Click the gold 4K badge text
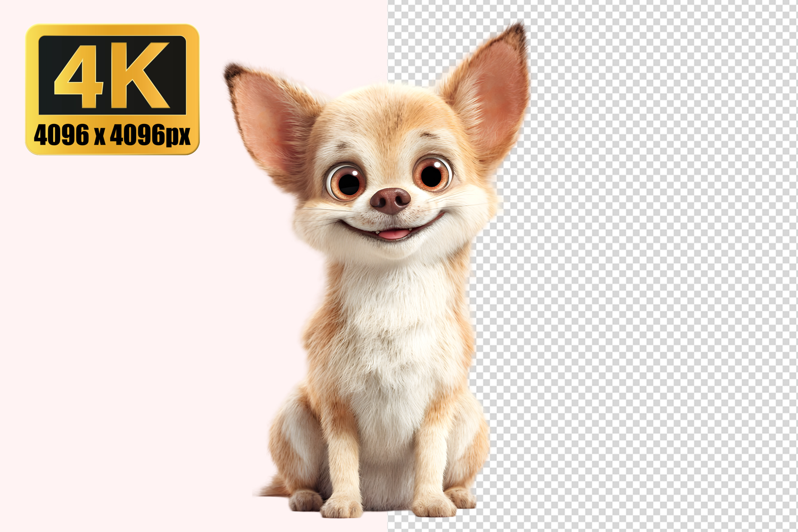Screen dimensions: 798x532 pyautogui.click(x=112, y=74)
